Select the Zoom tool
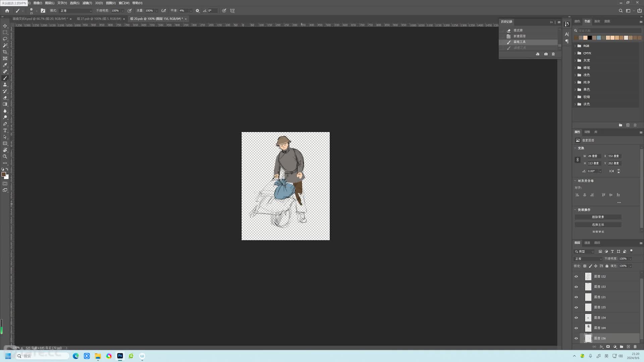This screenshot has width=644, height=362. click(x=5, y=157)
